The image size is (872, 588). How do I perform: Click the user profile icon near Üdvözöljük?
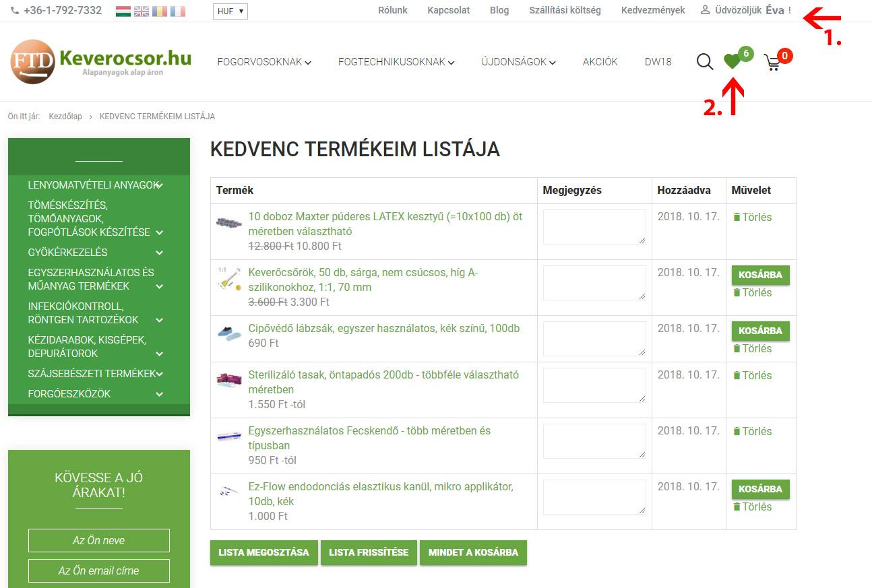click(705, 10)
